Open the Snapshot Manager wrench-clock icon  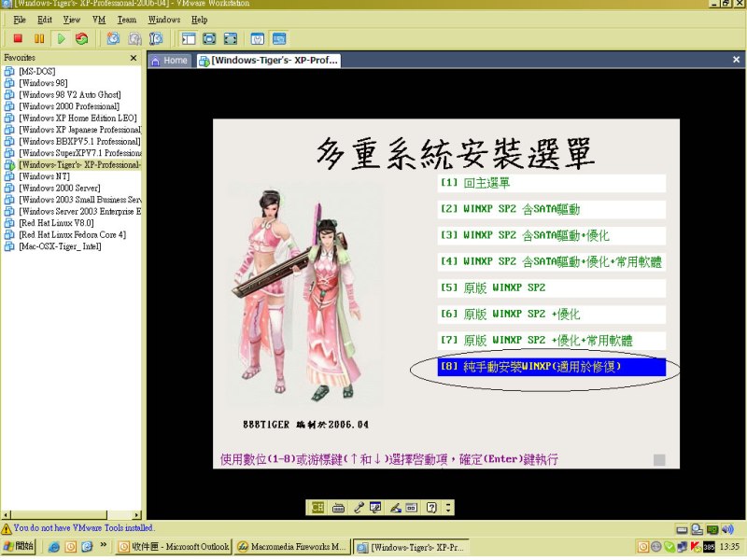[x=156, y=38]
